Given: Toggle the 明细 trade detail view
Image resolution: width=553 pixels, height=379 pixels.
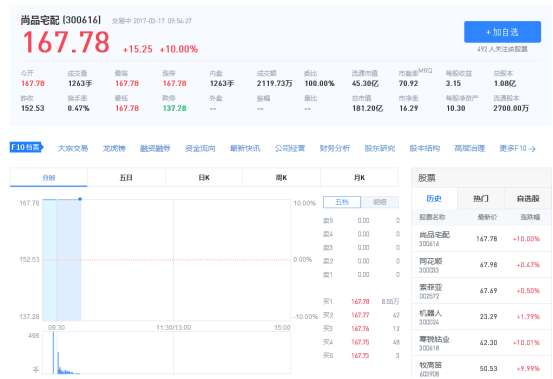Looking at the screenshot, I should tap(380, 202).
